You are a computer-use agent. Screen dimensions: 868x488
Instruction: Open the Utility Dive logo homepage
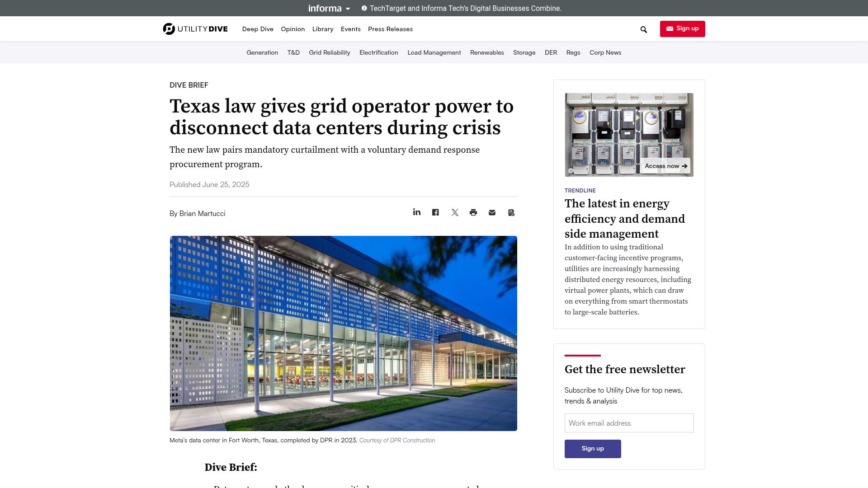tap(195, 29)
